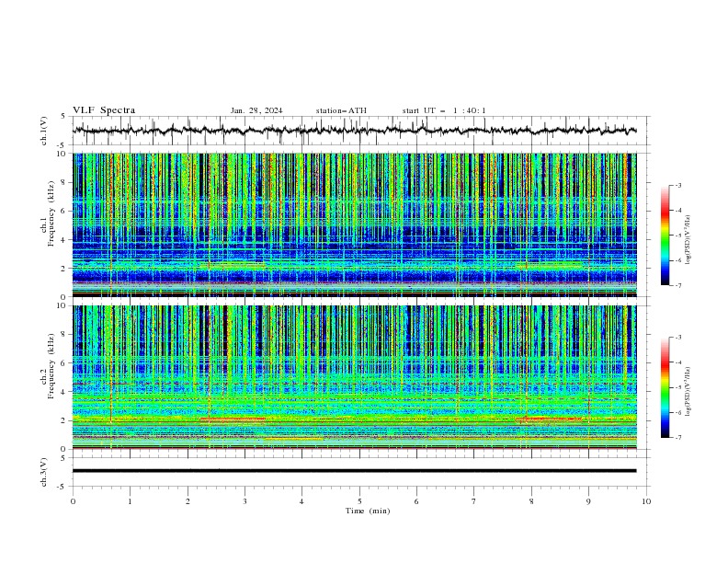This screenshot has height=563, width=728.
Task: Click the "ch.1(V)" axis label
Action: click(x=44, y=131)
